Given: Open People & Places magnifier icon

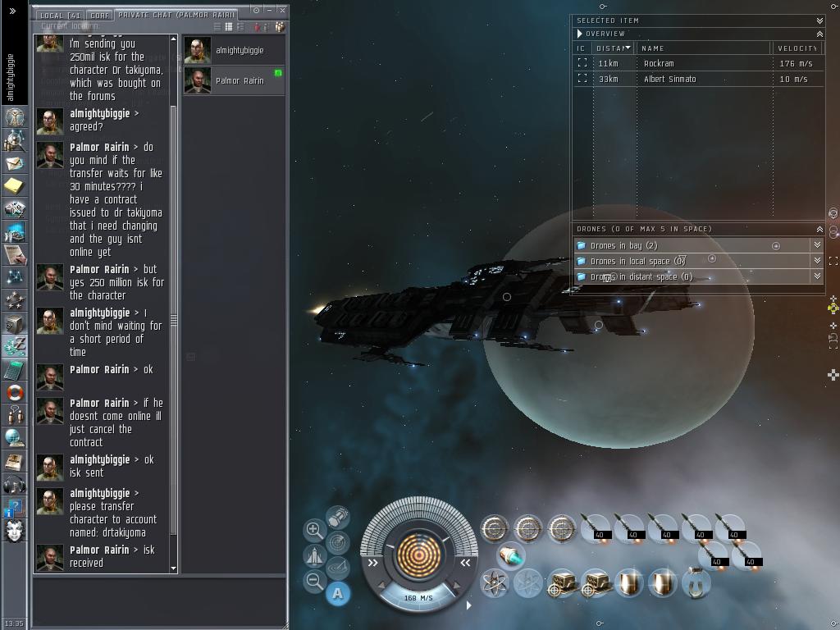Looking at the screenshot, I should tap(15, 140).
